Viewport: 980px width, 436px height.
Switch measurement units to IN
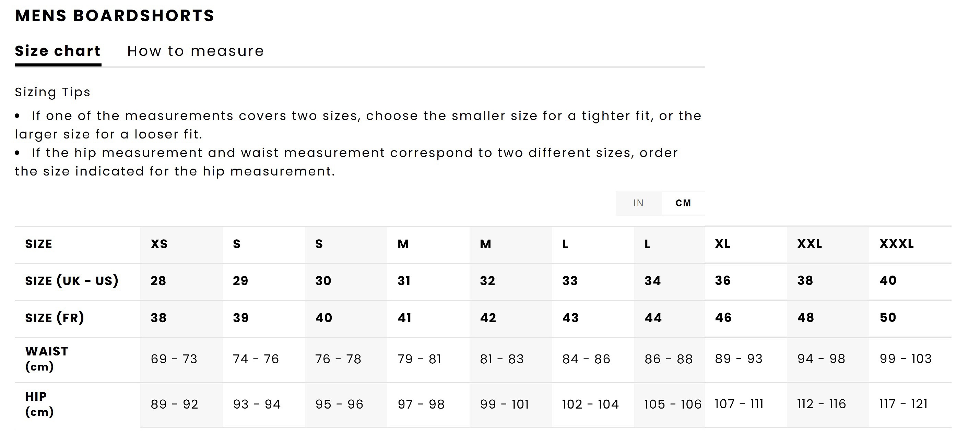point(638,203)
